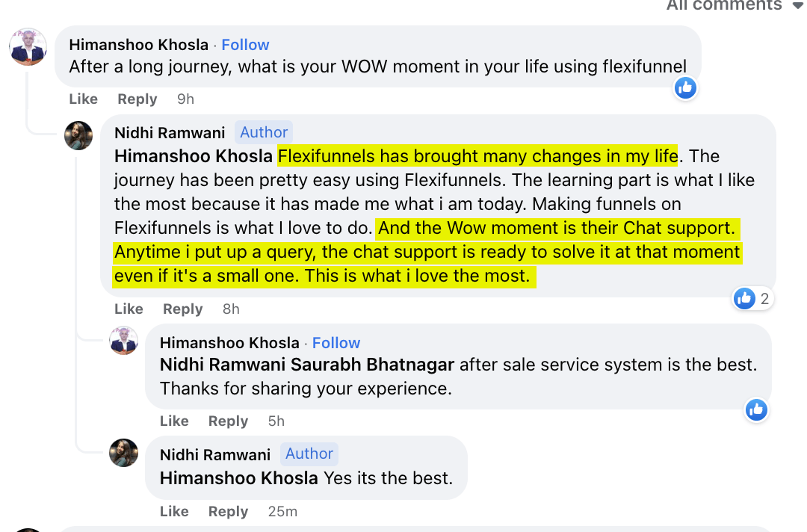Click the reaction badge showing 2 likes
Image resolution: width=807 pixels, height=532 pixels.
point(752,298)
